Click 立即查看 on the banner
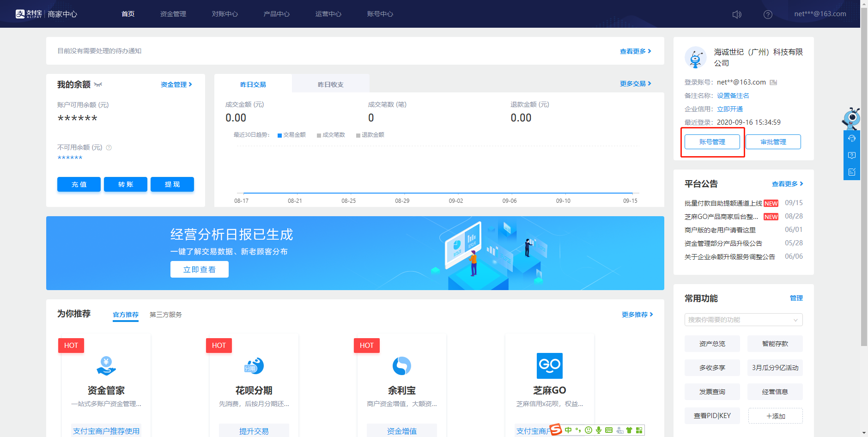The image size is (868, 437). click(x=200, y=269)
